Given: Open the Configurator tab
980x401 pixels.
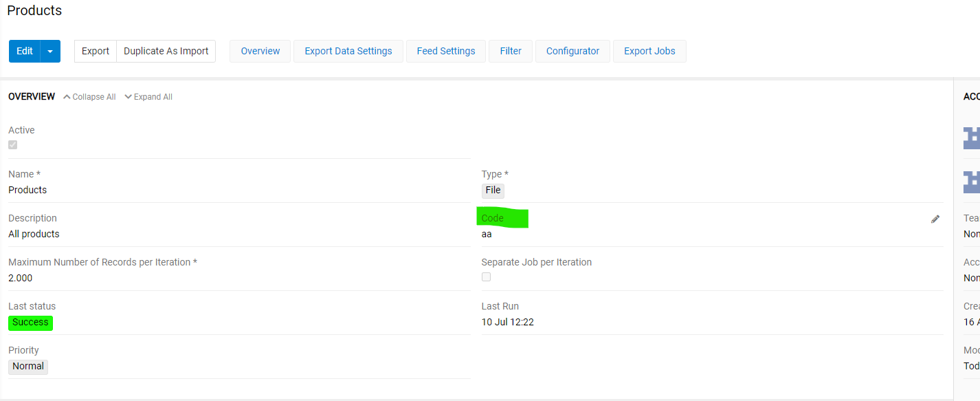Looking at the screenshot, I should [572, 52].
